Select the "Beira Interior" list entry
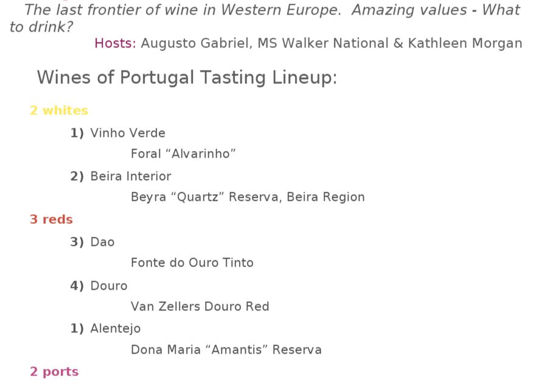 click(131, 177)
